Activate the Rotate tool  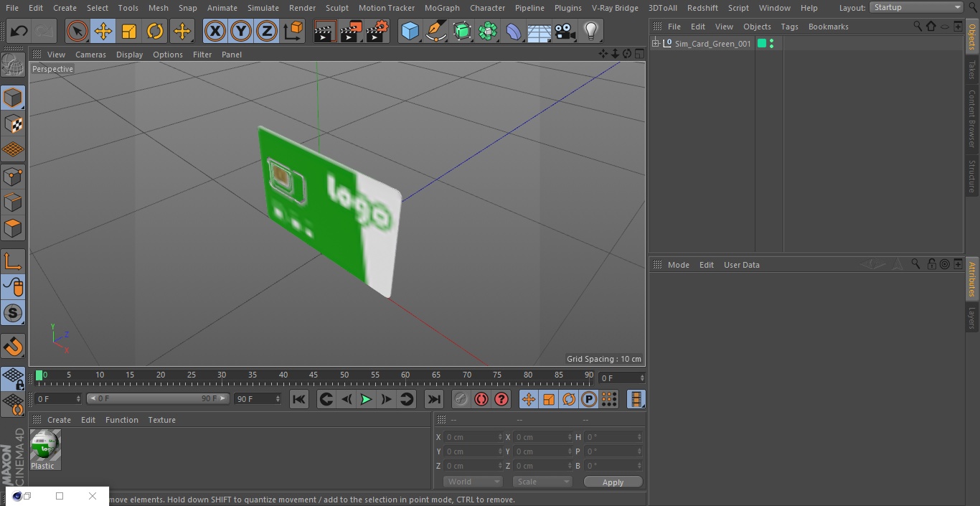155,32
